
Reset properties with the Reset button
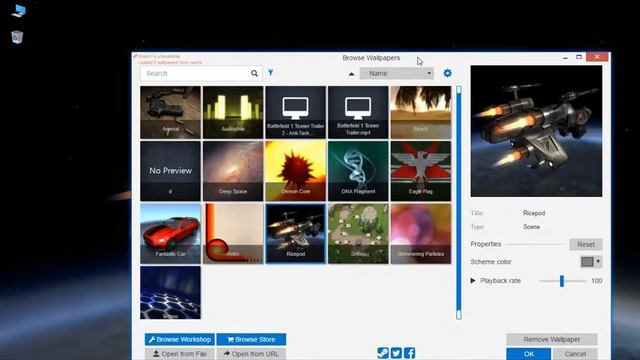(586, 244)
